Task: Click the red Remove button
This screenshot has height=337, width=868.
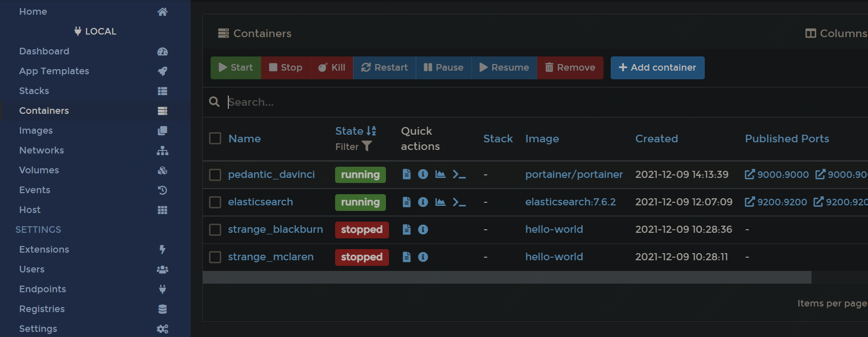Action: 570,68
